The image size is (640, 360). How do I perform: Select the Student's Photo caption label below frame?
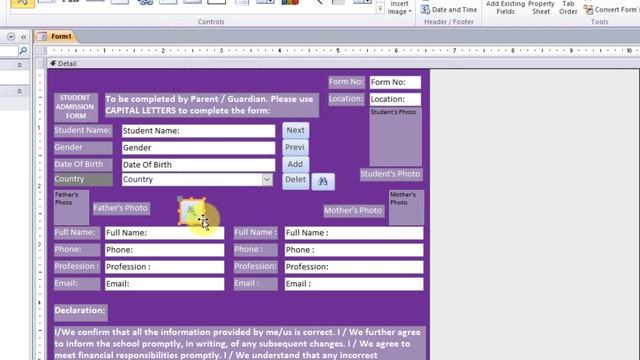pos(391,174)
